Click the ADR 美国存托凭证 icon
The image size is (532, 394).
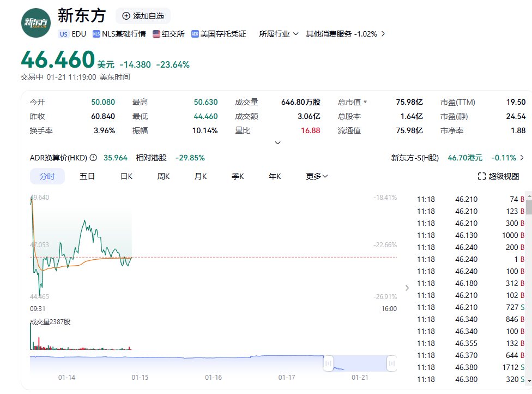(195, 34)
